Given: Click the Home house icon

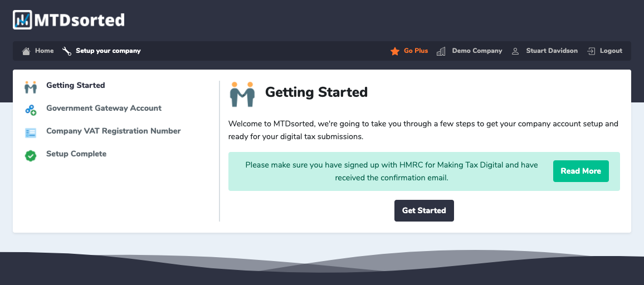Looking at the screenshot, I should click(x=26, y=51).
